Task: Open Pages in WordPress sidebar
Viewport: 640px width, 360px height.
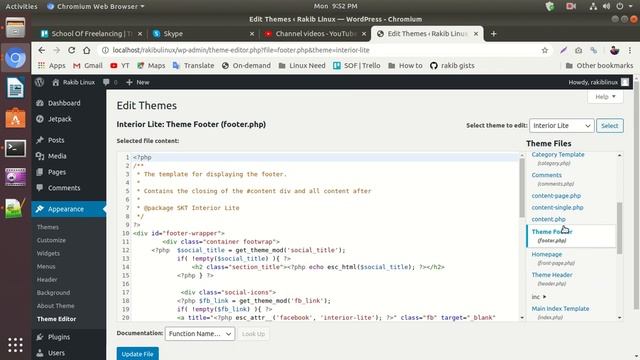Action: [x=57, y=172]
